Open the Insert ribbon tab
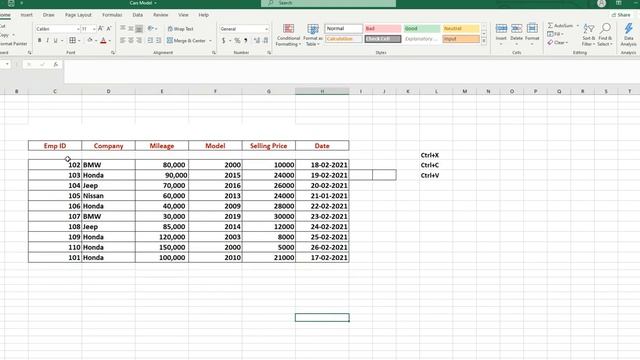 point(27,15)
